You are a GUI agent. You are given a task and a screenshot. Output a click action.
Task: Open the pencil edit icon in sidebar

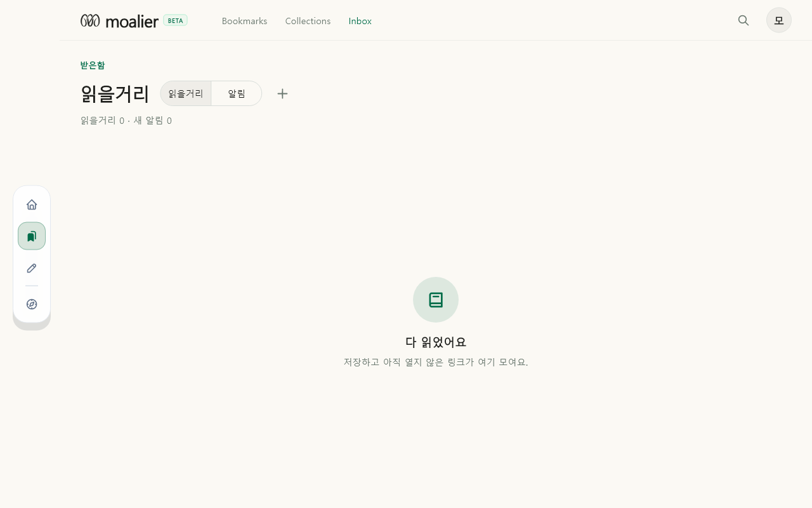coord(32,268)
